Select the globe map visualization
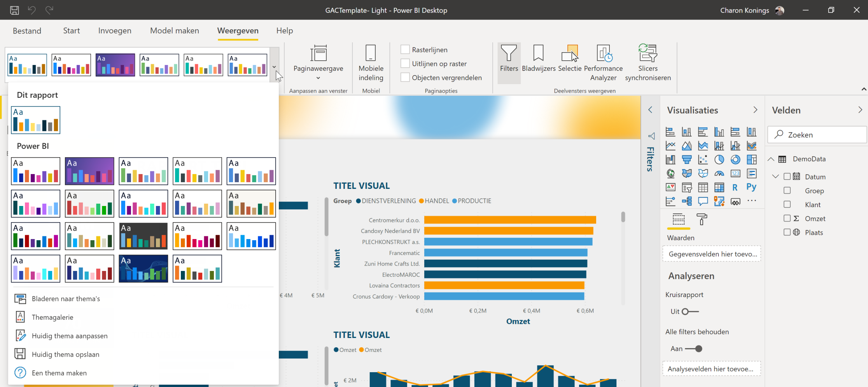Viewport: 868px width, 387px height. pos(670,173)
